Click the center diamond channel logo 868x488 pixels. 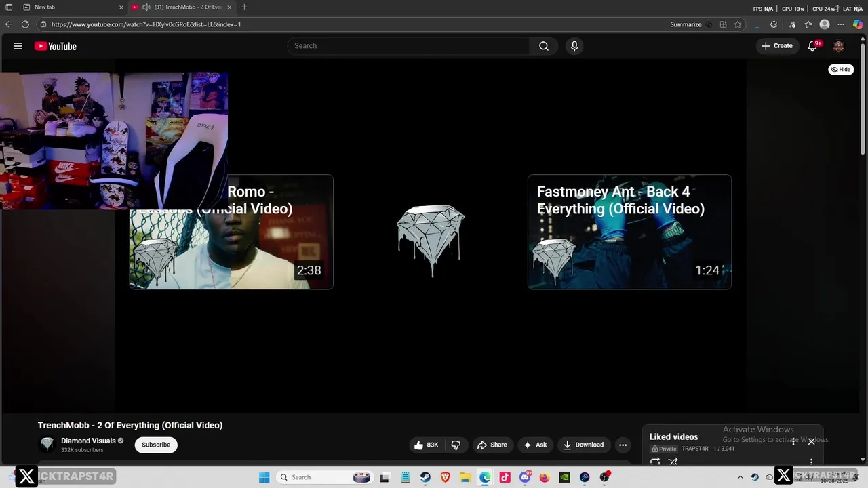pyautogui.click(x=431, y=241)
